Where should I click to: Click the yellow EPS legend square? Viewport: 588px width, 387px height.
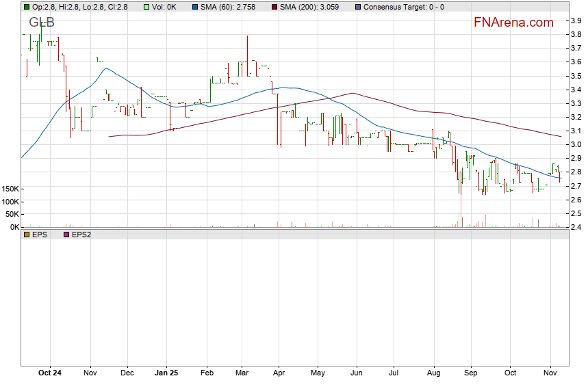coord(26,235)
